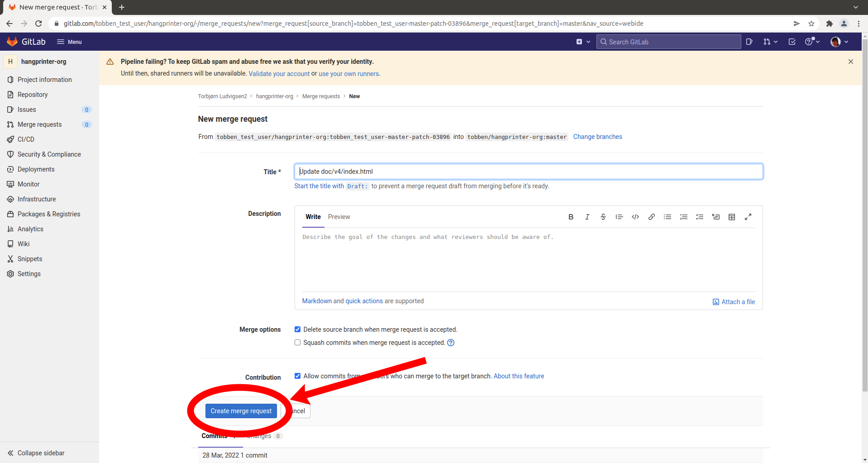Add a bullet list
The width and height of the screenshot is (868, 463).
click(x=668, y=217)
